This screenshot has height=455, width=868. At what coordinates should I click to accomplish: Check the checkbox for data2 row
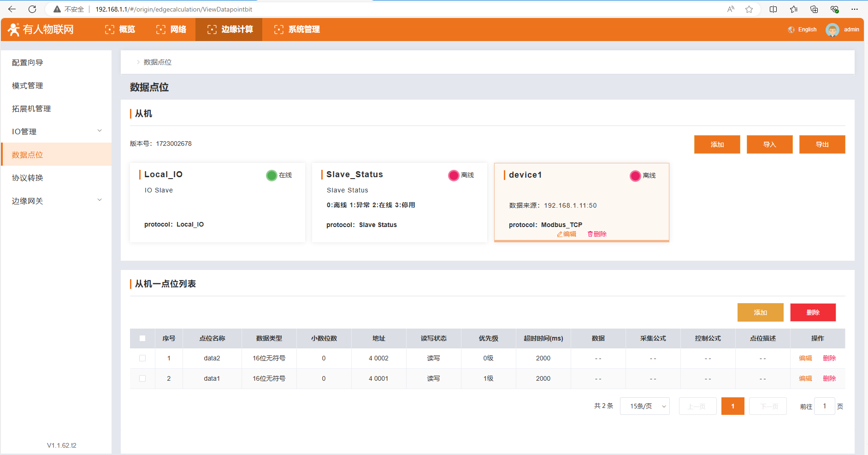tap(142, 358)
